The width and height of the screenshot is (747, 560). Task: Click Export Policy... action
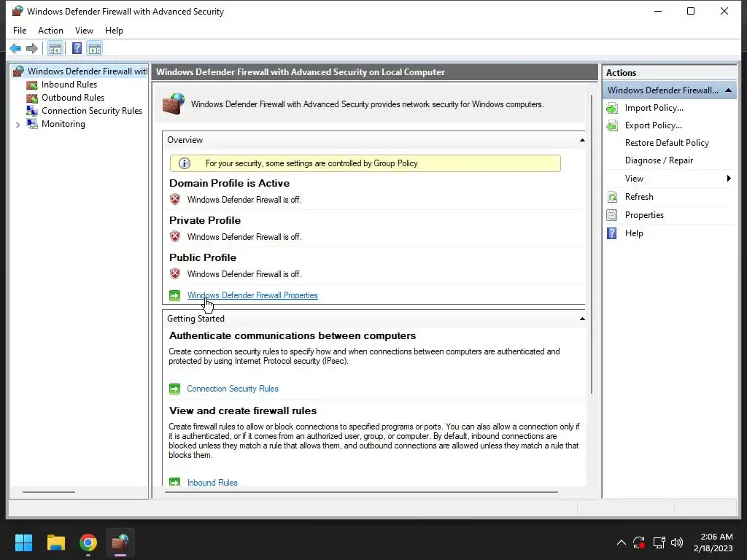coord(653,125)
